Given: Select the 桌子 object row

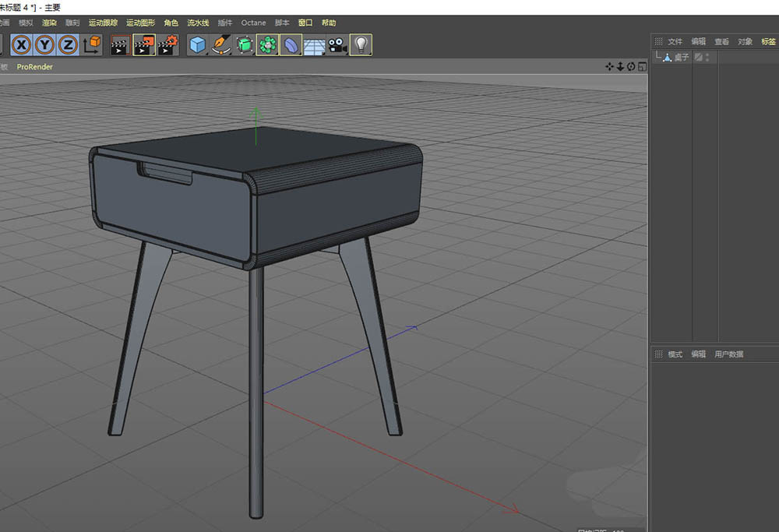Looking at the screenshot, I should [x=715, y=58].
